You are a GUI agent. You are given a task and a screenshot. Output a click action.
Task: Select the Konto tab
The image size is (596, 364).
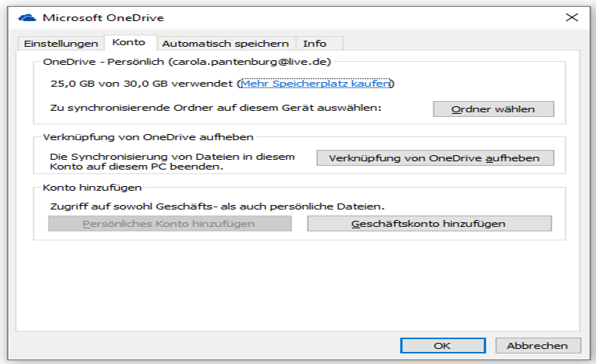coord(129,42)
